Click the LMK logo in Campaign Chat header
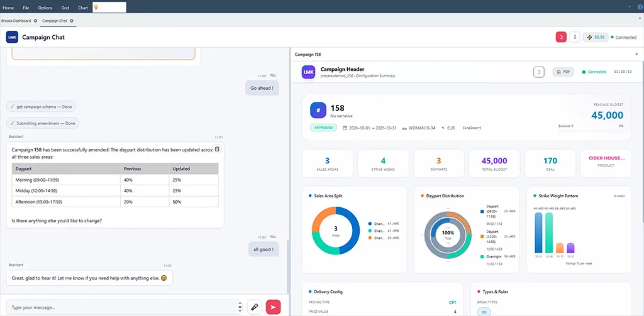The width and height of the screenshot is (644, 316). tap(13, 37)
